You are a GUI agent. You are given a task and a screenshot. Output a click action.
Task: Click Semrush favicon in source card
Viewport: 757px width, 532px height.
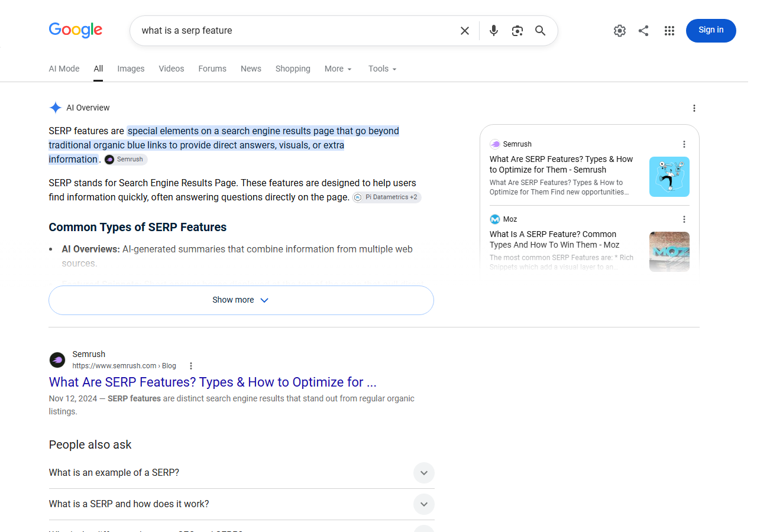point(495,144)
